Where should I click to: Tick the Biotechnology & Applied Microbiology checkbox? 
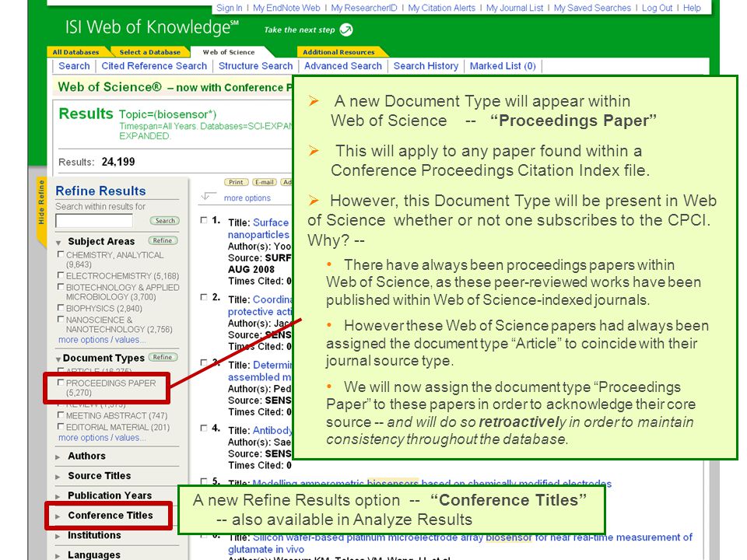click(61, 287)
